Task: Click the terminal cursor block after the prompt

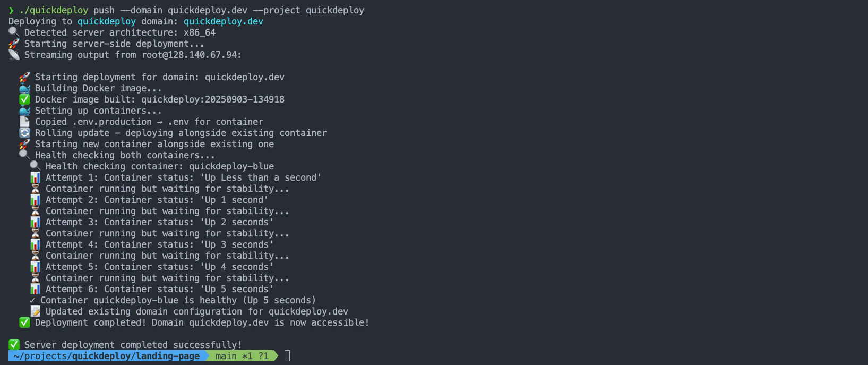Action: point(287,356)
